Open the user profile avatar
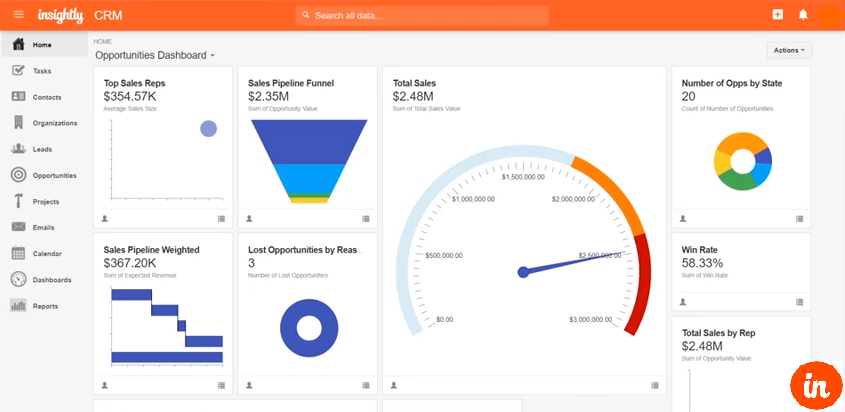 tap(828, 15)
